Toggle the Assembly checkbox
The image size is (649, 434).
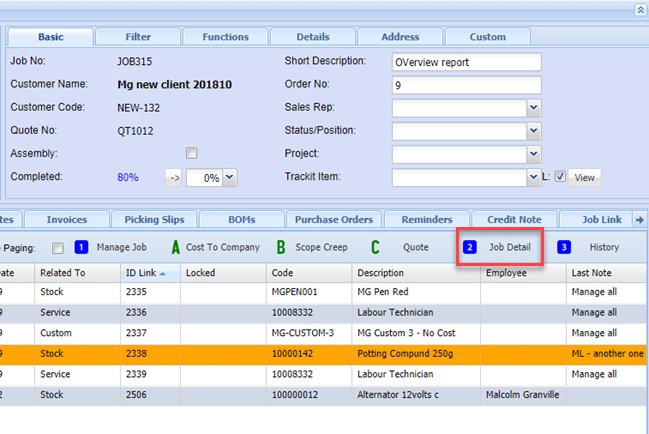[x=191, y=153]
